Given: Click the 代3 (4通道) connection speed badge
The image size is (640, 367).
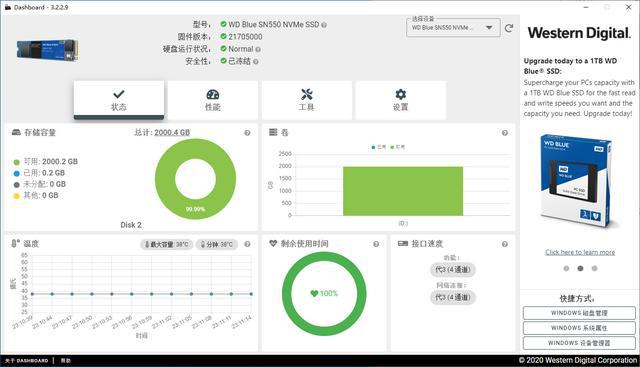Looking at the screenshot, I should point(453,297).
